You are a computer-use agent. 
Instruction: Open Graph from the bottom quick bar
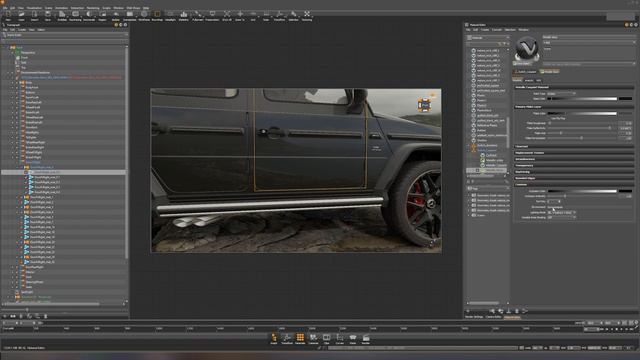click(274, 339)
